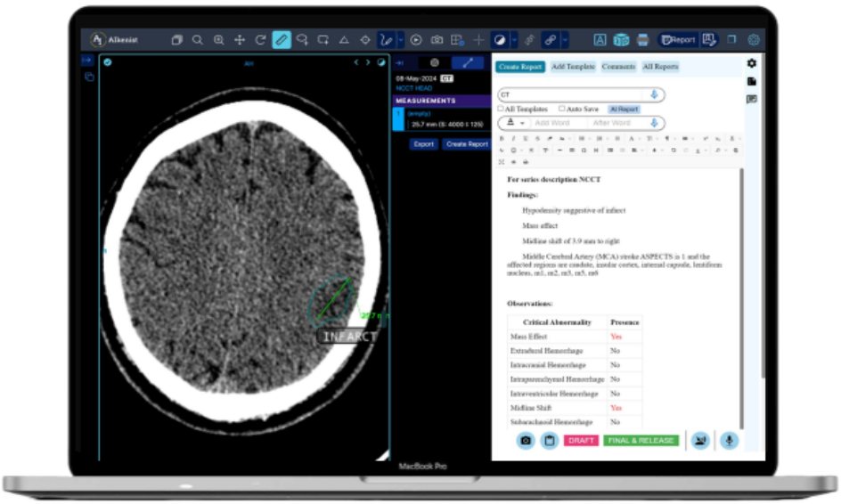Click the text annotation 'A' icon

(x=600, y=40)
